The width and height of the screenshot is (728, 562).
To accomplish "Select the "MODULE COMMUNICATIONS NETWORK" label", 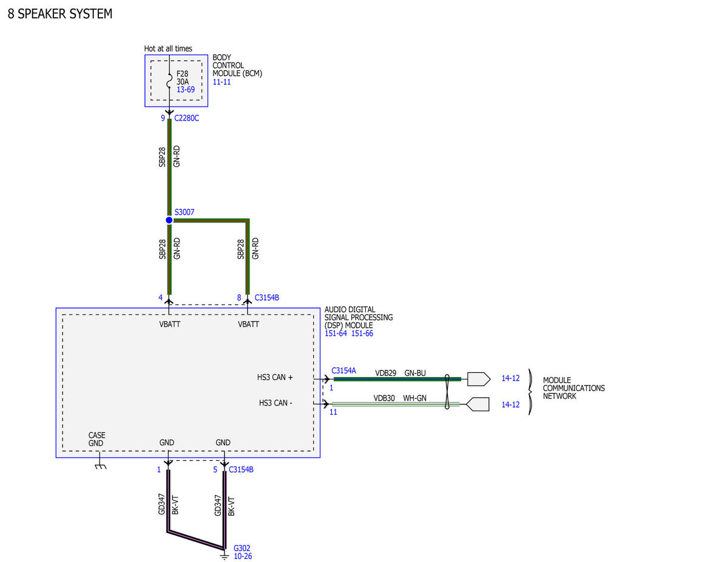I will (x=574, y=388).
